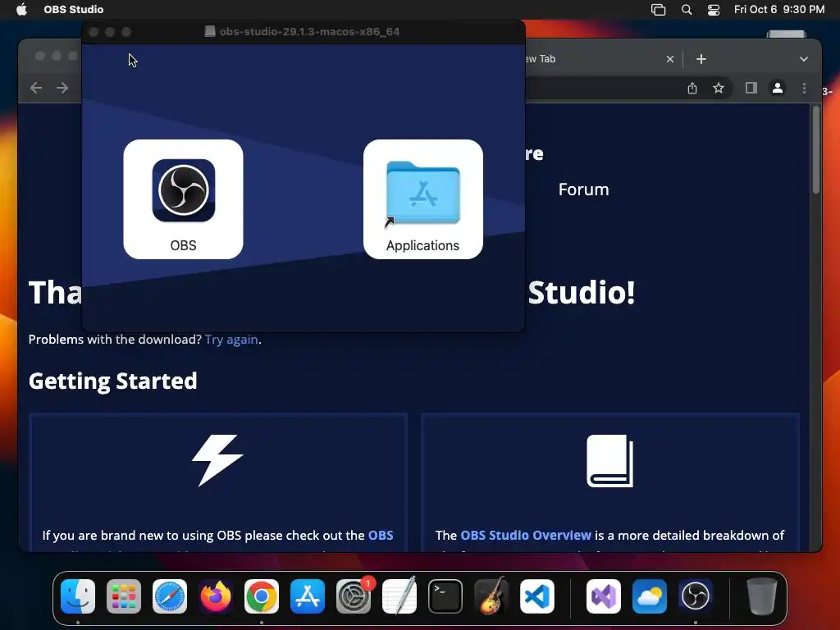Image resolution: width=840 pixels, height=630 pixels.
Task: Launch Safari from the Dock
Action: pos(170,596)
